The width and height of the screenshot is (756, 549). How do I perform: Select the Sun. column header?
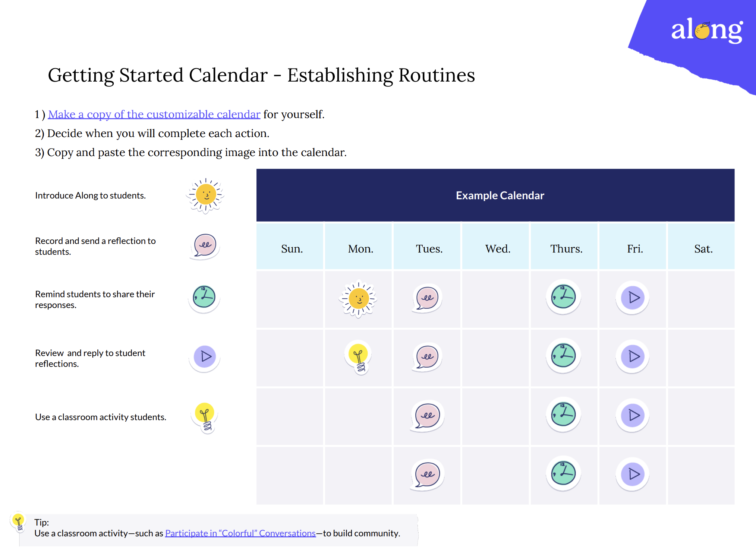coord(292,249)
